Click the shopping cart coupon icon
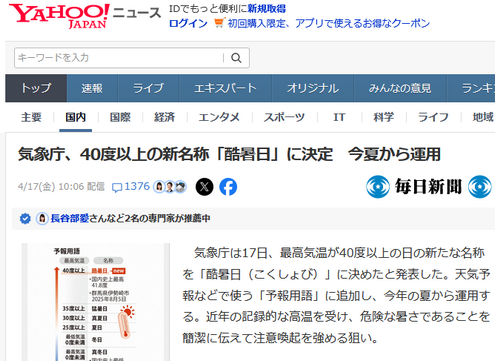Screen dimensions: 495x361 coord(219,23)
